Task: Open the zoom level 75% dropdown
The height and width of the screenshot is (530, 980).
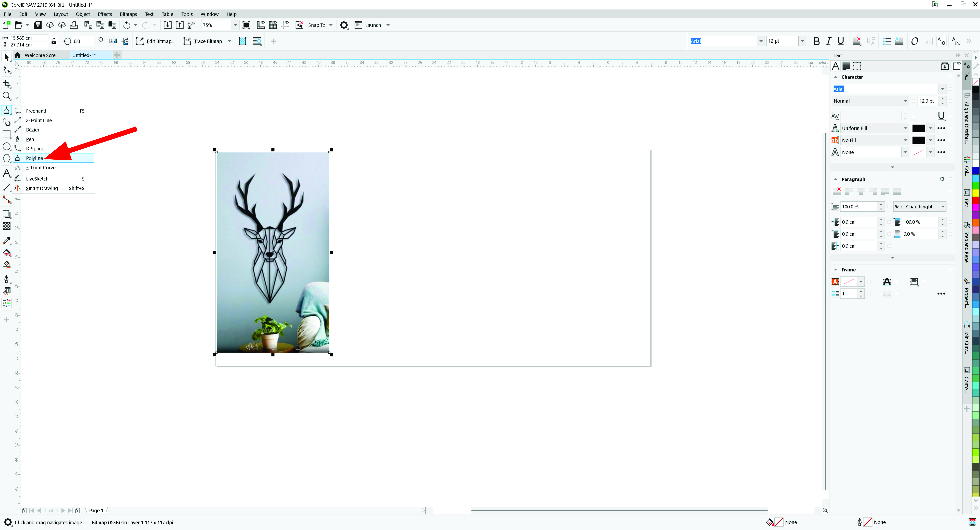Action: [x=235, y=25]
